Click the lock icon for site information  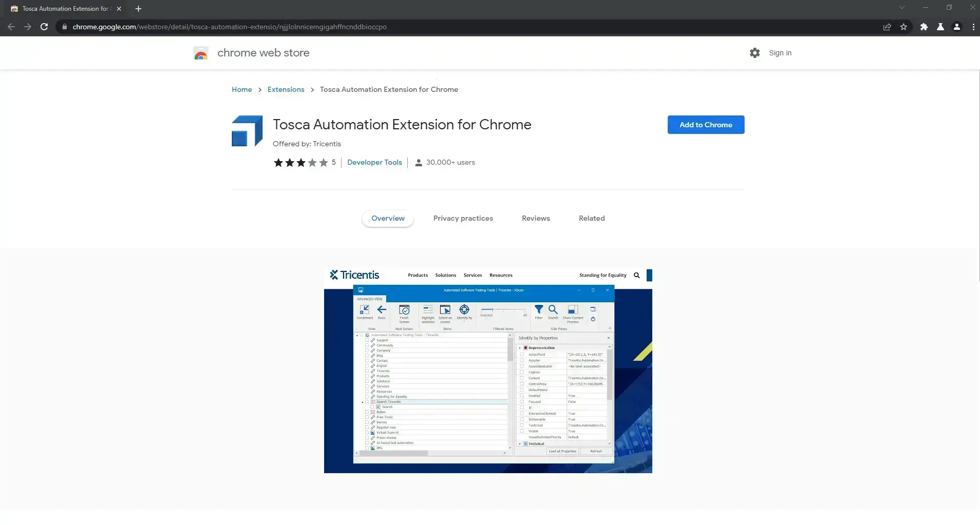pyautogui.click(x=64, y=27)
